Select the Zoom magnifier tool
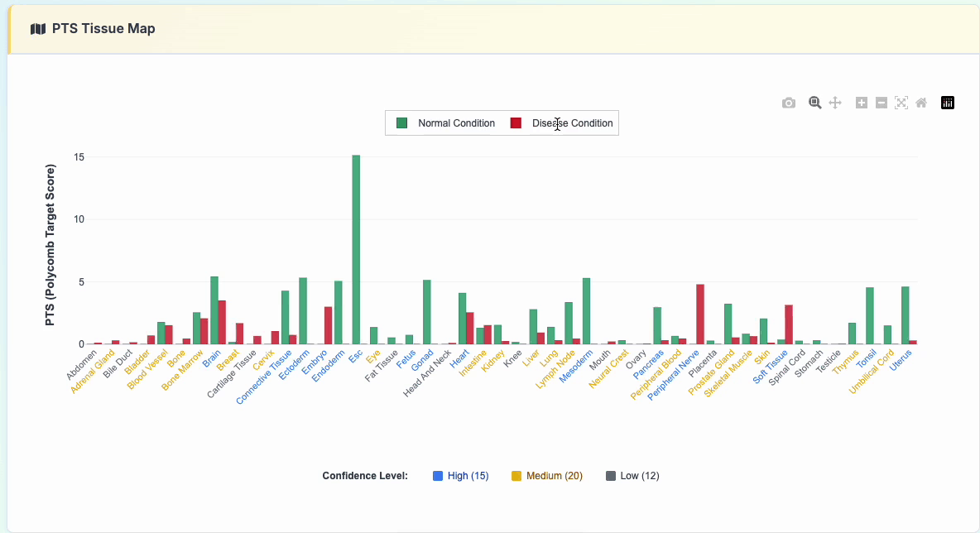 point(815,103)
